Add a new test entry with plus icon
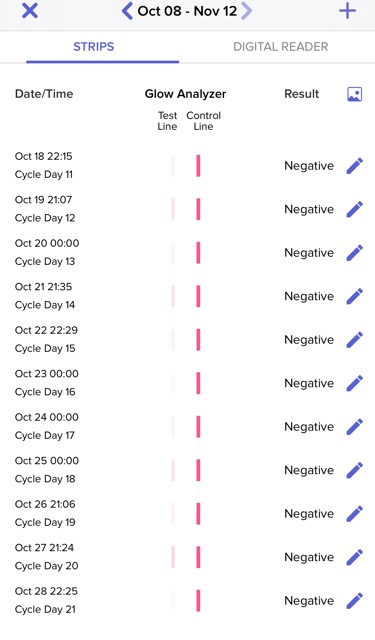This screenshot has height=640, width=375. coord(347,11)
